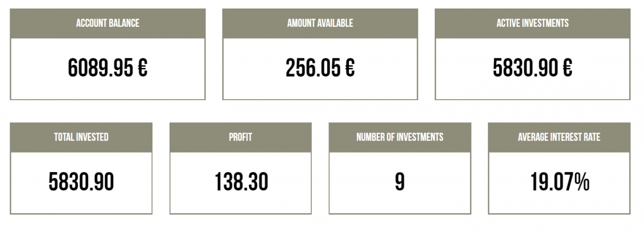Select the 19.07% interest rate value
Image resolution: width=644 pixels, height=232 pixels.
pyautogui.click(x=560, y=183)
